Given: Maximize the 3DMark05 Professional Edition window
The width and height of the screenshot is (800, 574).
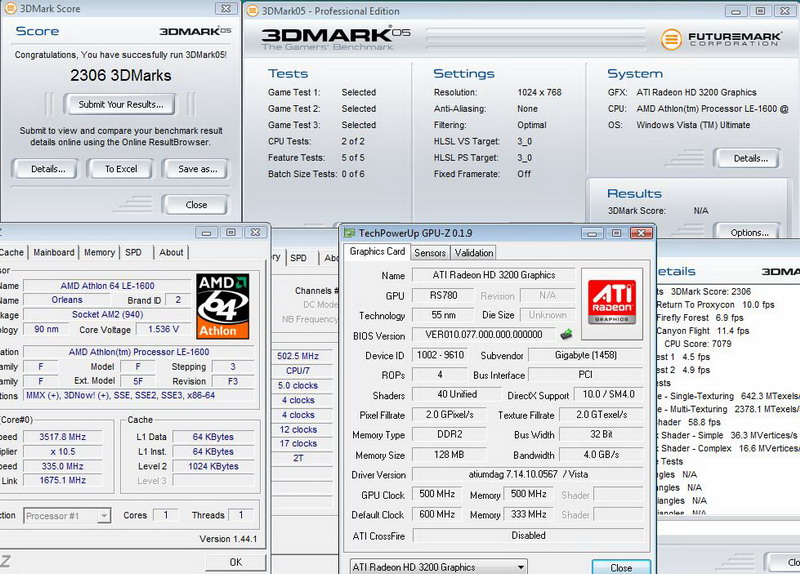Looking at the screenshot, I should [760, 11].
